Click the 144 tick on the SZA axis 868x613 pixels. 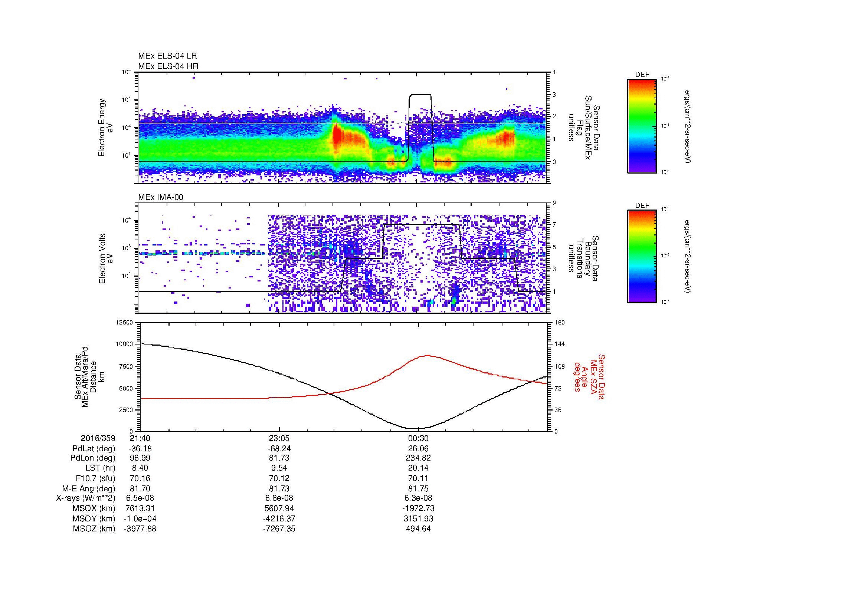(560, 344)
